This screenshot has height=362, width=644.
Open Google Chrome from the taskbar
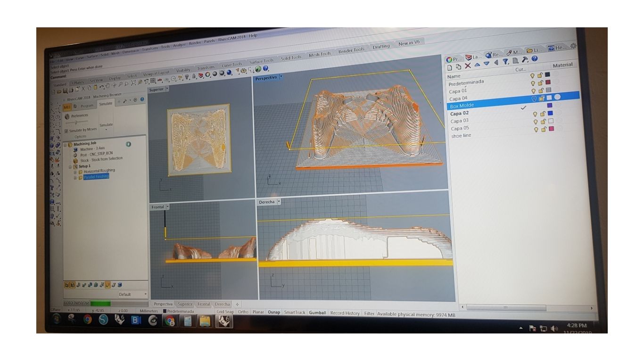[x=88, y=320]
